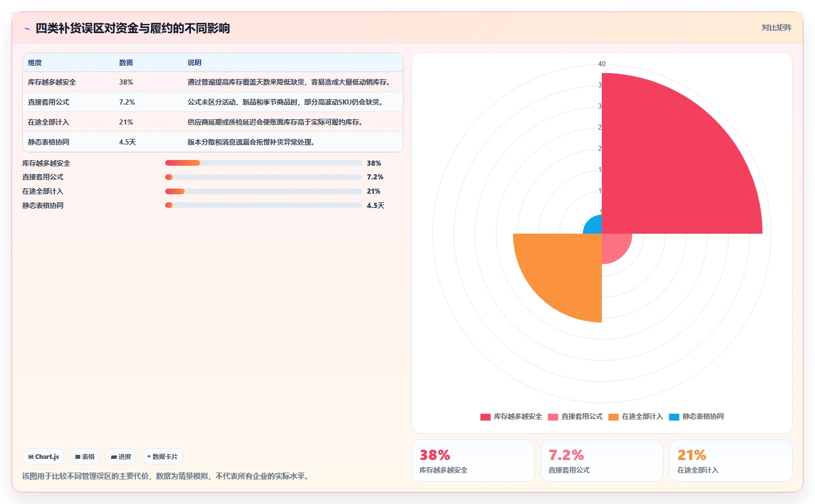Click the main heading 四类补货误区对资金与履约的不同影响
815x504 pixels.
[x=133, y=29]
